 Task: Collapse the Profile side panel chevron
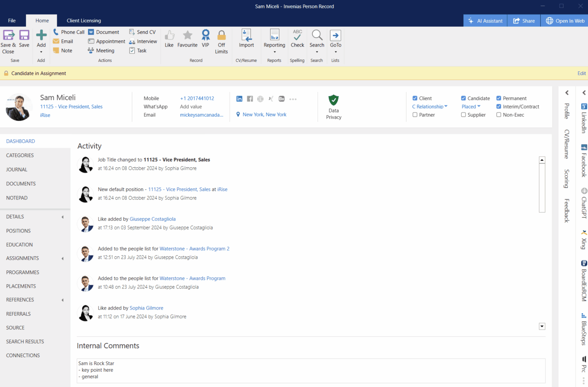point(567,93)
